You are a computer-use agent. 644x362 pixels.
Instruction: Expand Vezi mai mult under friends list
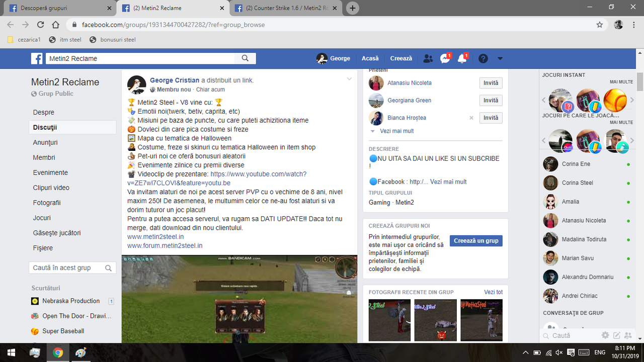pyautogui.click(x=397, y=131)
